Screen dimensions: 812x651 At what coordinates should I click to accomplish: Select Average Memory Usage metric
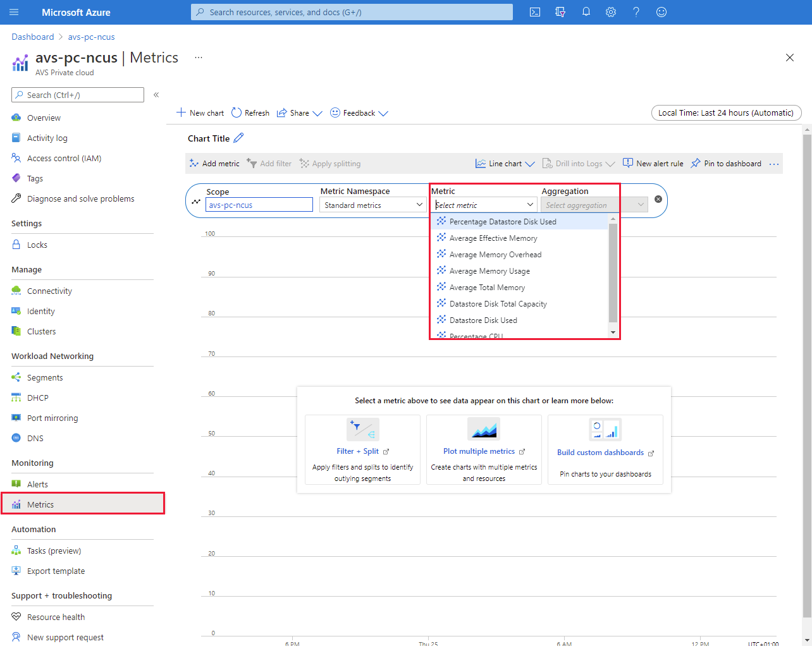coord(489,271)
